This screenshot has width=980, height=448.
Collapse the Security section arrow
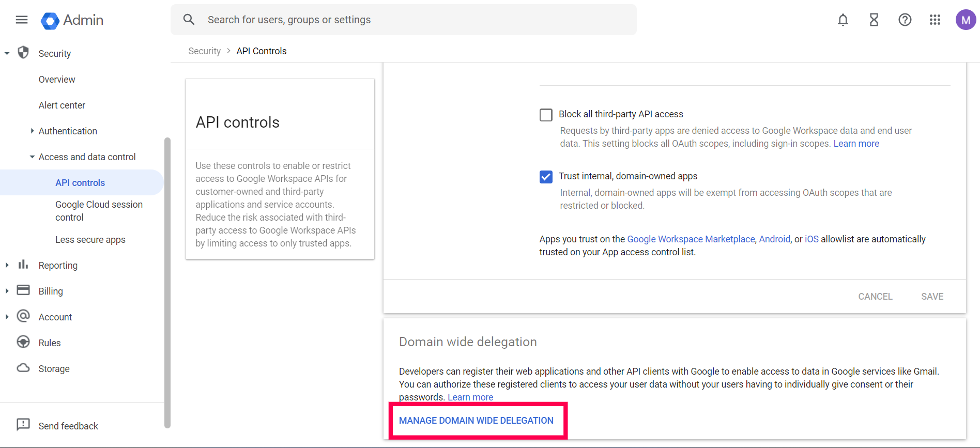[7, 54]
